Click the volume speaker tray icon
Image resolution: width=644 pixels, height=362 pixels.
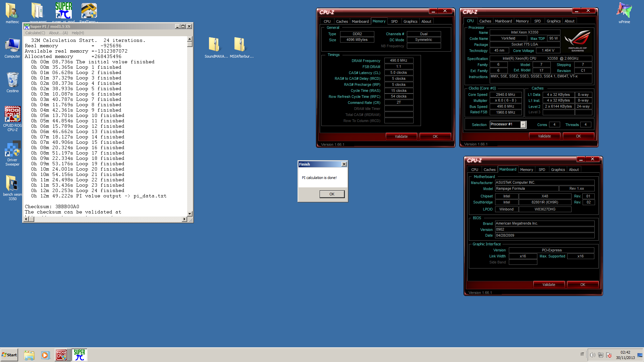point(593,355)
